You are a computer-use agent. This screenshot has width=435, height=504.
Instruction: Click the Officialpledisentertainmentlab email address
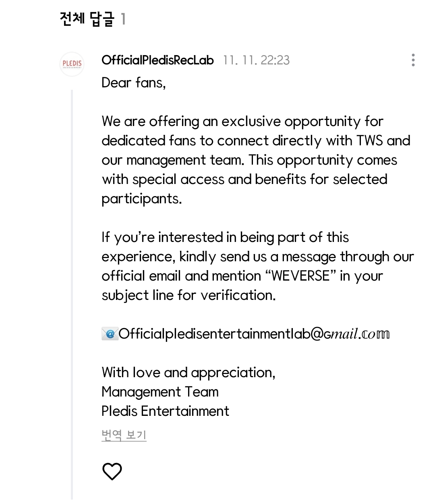(x=254, y=334)
